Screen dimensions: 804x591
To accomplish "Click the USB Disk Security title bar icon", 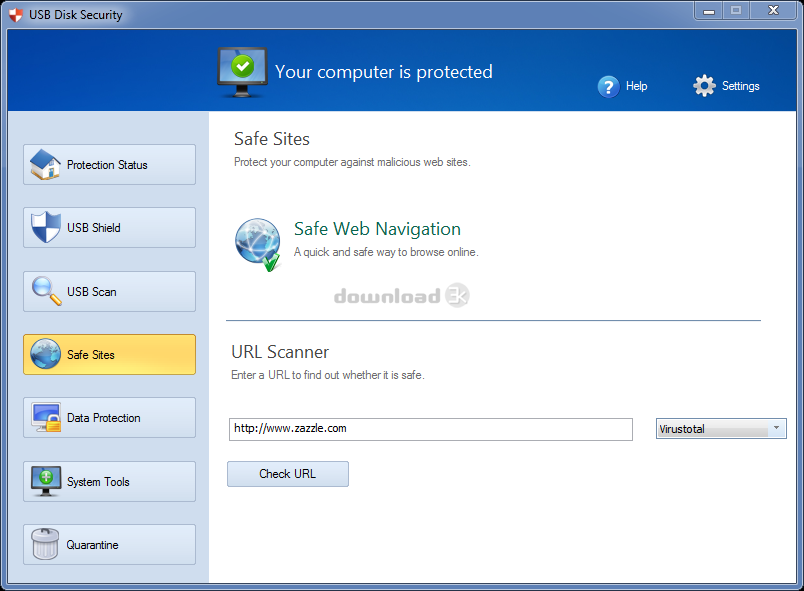I will (16, 15).
